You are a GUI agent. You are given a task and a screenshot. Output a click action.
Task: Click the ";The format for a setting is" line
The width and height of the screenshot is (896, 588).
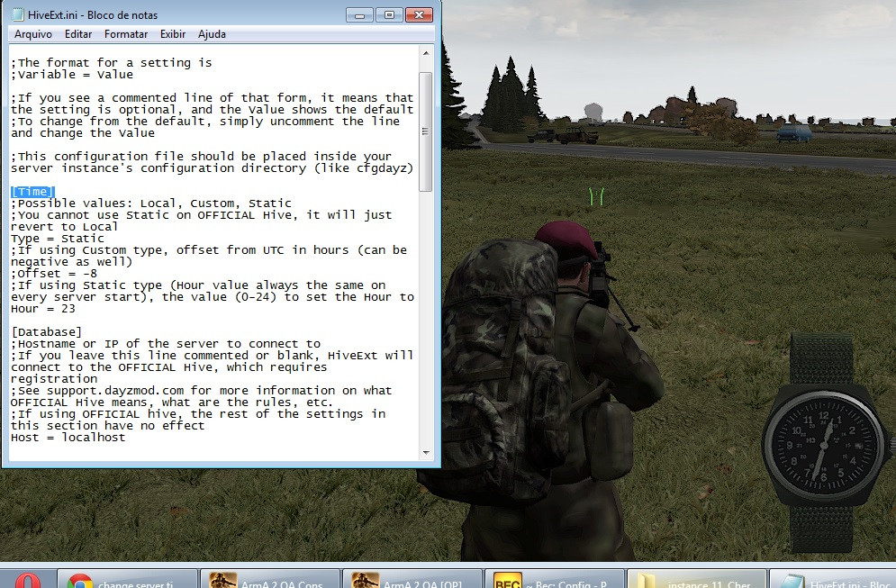click(112, 62)
